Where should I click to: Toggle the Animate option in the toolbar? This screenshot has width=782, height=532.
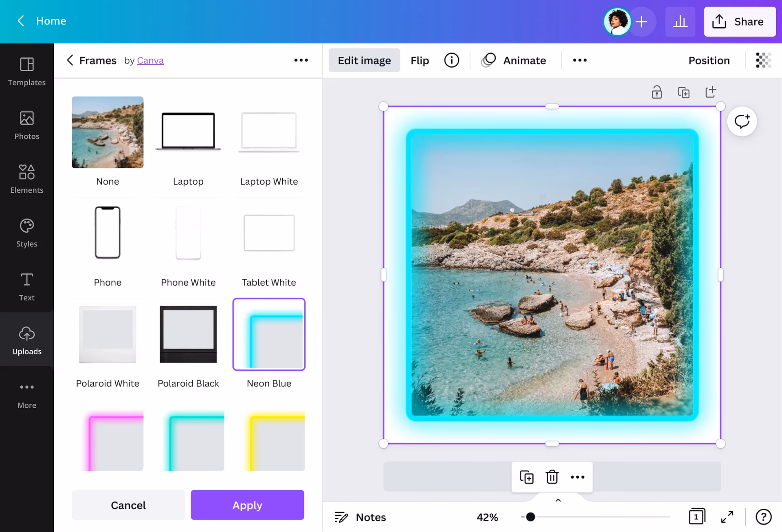pos(514,60)
